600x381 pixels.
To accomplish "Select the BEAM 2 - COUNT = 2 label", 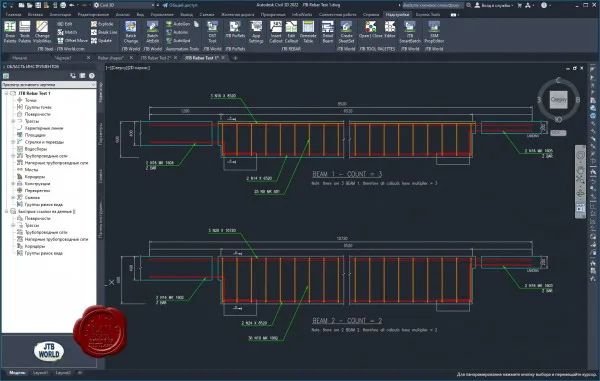I will pos(347,321).
